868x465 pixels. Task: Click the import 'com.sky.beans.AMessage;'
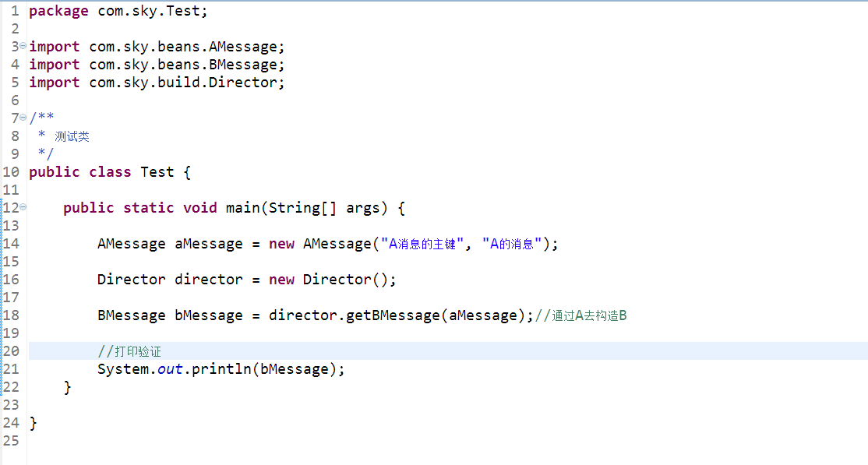click(x=186, y=47)
